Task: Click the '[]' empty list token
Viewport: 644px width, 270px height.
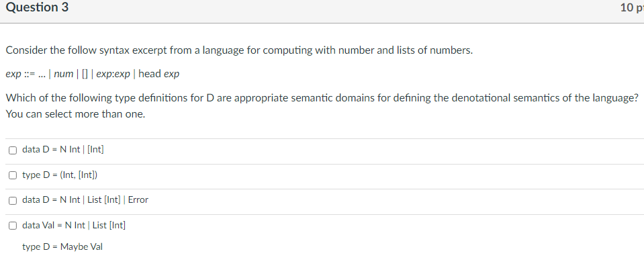Action: 85,75
